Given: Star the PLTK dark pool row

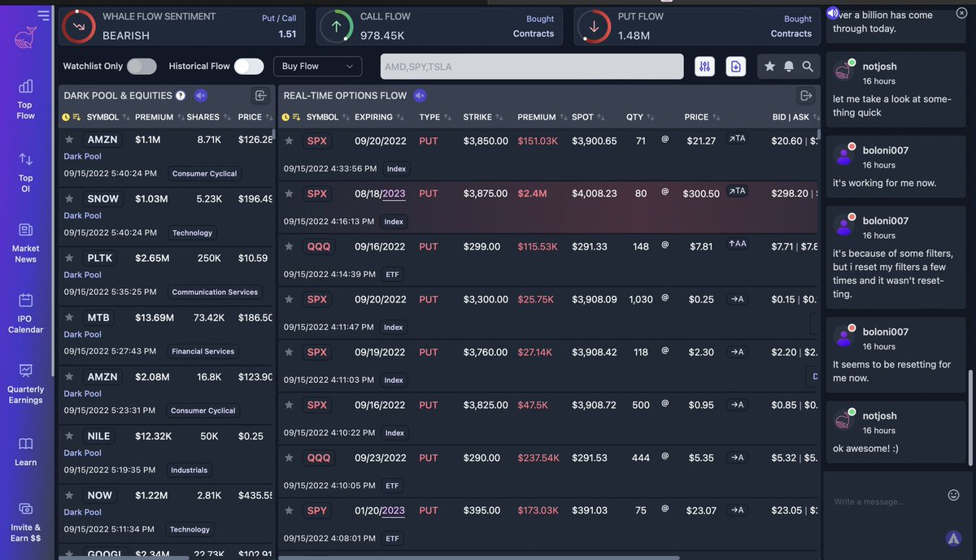Looking at the screenshot, I should tap(70, 258).
